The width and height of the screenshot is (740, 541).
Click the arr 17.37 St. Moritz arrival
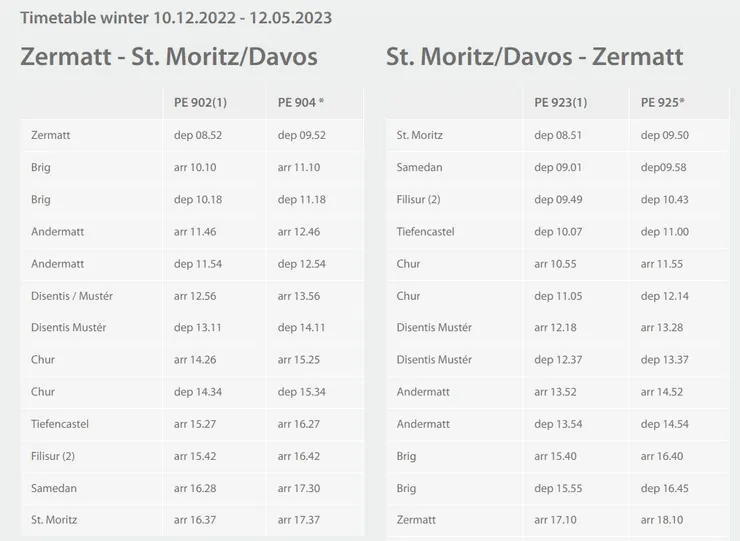[x=301, y=520]
